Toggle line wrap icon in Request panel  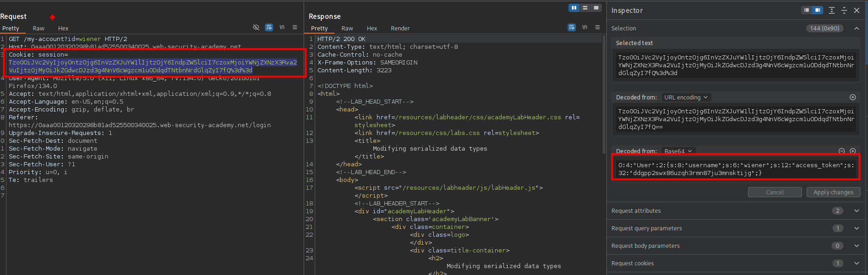269,28
